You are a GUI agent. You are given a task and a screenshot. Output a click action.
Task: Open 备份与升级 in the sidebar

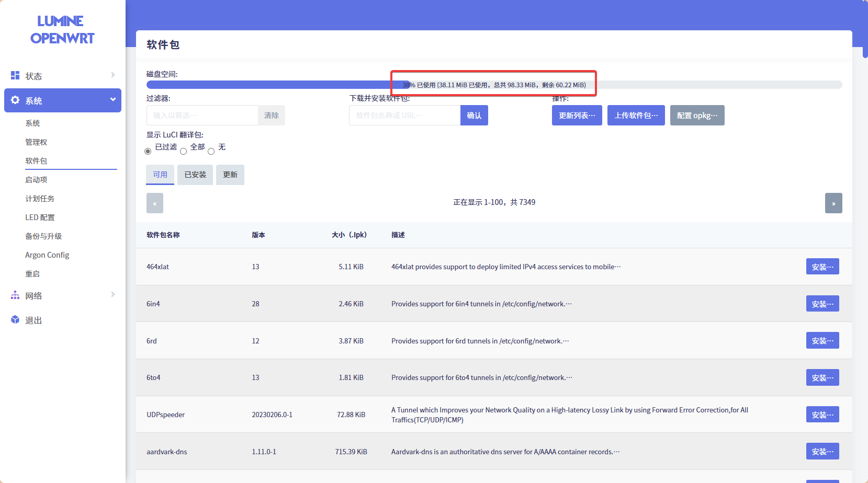pos(43,236)
